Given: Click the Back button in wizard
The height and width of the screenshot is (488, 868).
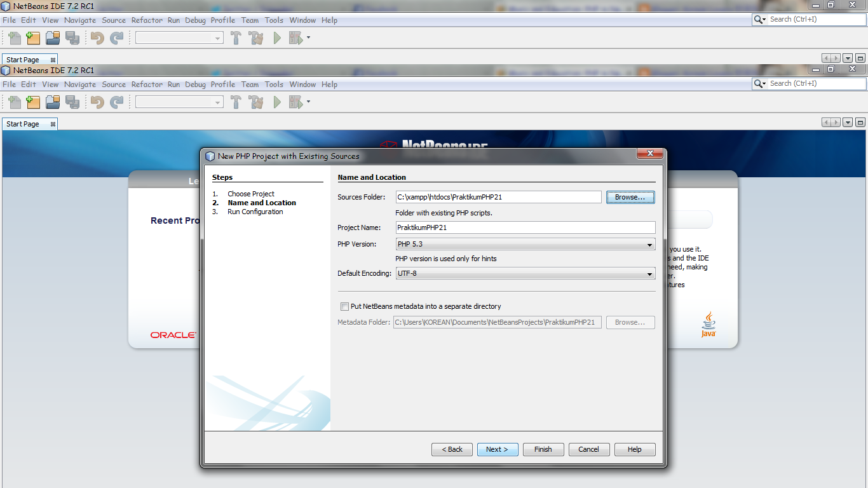Looking at the screenshot, I should coord(452,449).
